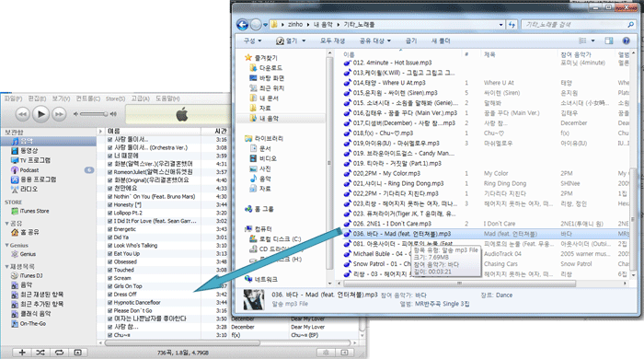Viewport: 644px width, 359px height.
Task: Select On-The-Go playlist
Action: click(33, 324)
